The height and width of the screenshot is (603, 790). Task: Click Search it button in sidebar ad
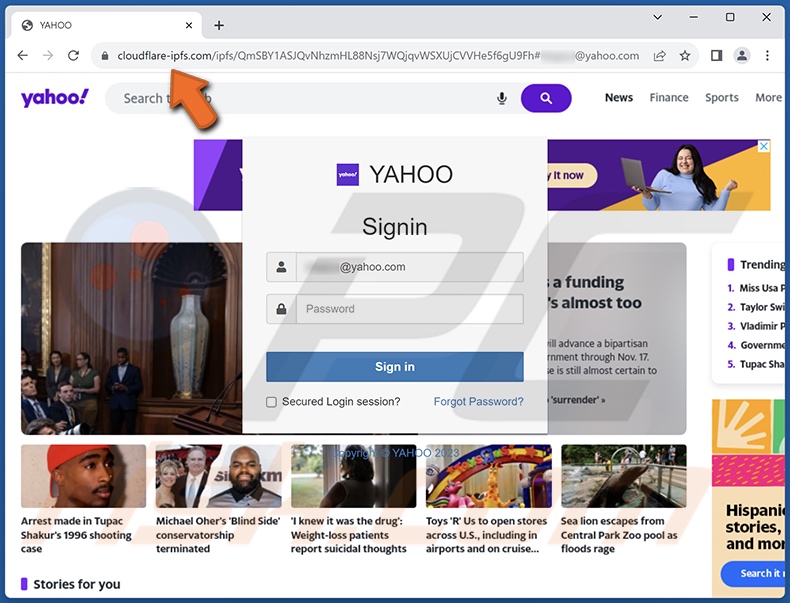pos(753,574)
